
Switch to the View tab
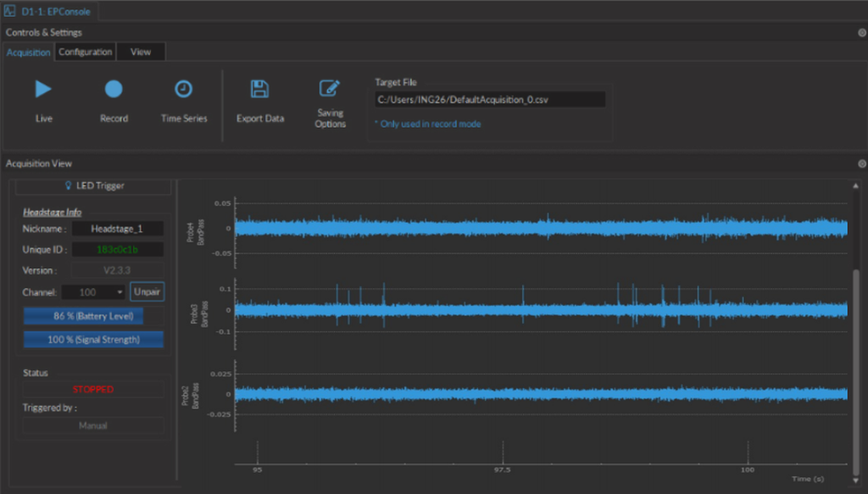(140, 52)
